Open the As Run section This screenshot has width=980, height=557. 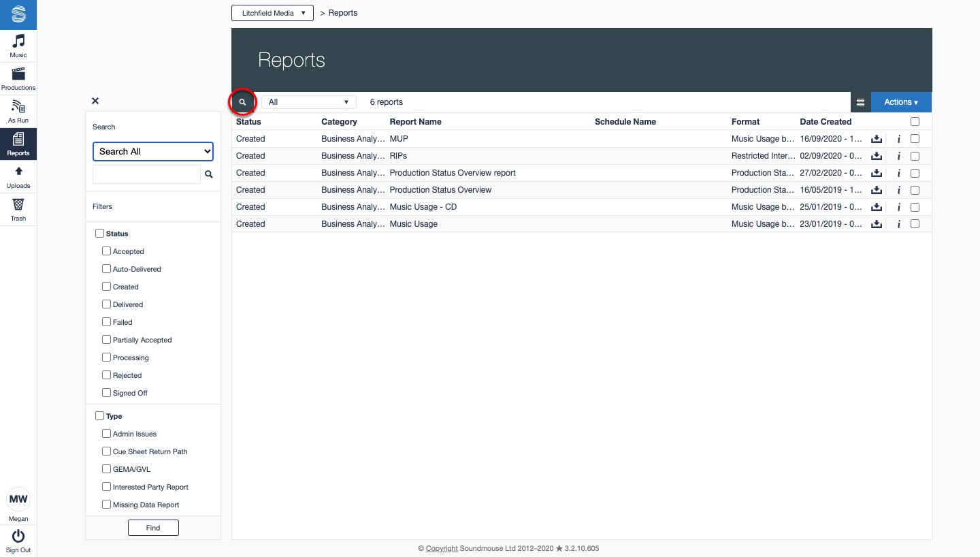click(x=18, y=112)
